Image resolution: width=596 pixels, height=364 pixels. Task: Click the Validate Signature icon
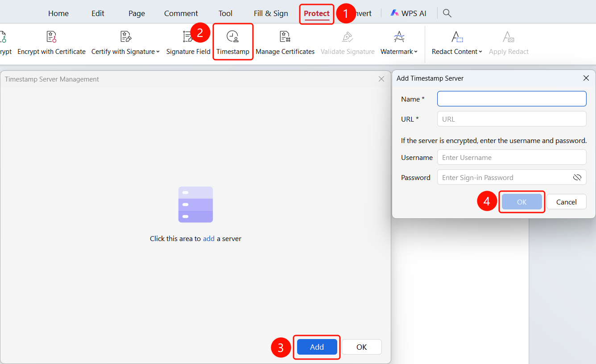pos(348,37)
